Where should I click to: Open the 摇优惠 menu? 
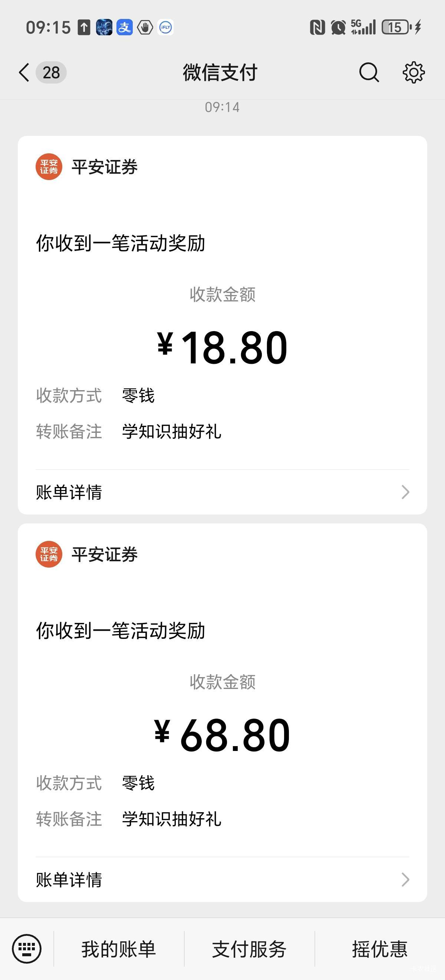(x=379, y=948)
